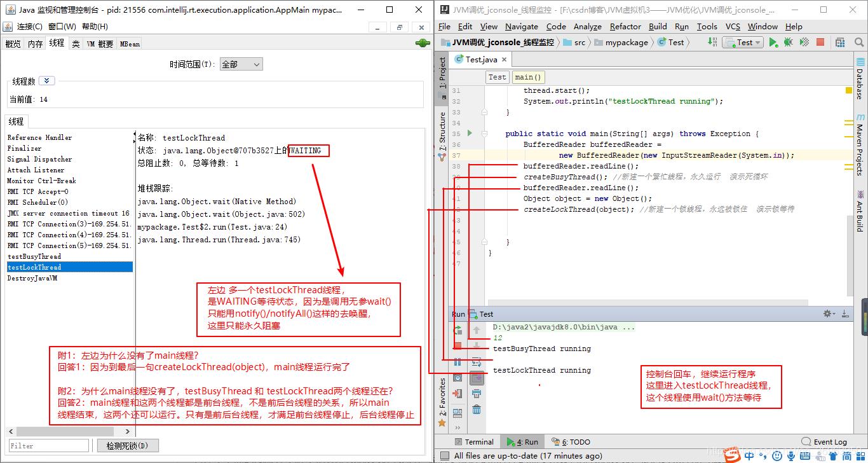The image size is (868, 463).
Task: Open the Event Log panel
Action: [824, 442]
